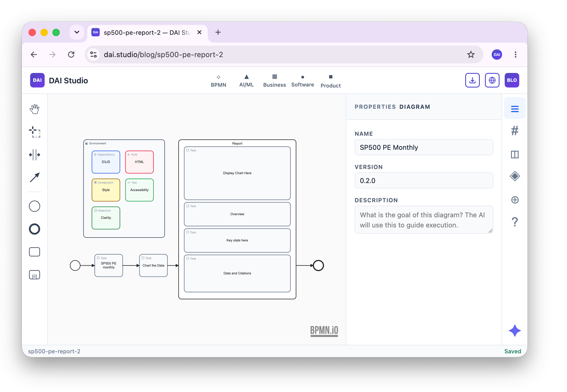567x392 pixels.
Task: Switch to the AI/ML category
Action: coord(246,81)
